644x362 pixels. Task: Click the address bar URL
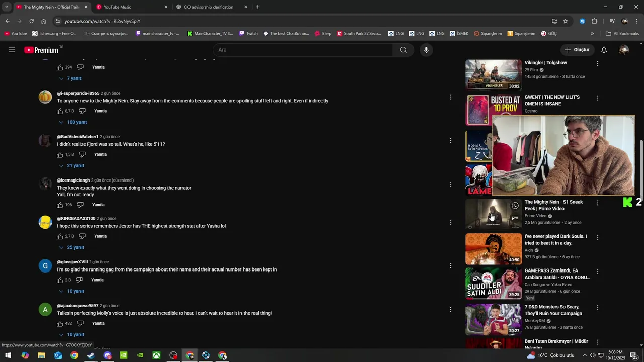pyautogui.click(x=102, y=21)
